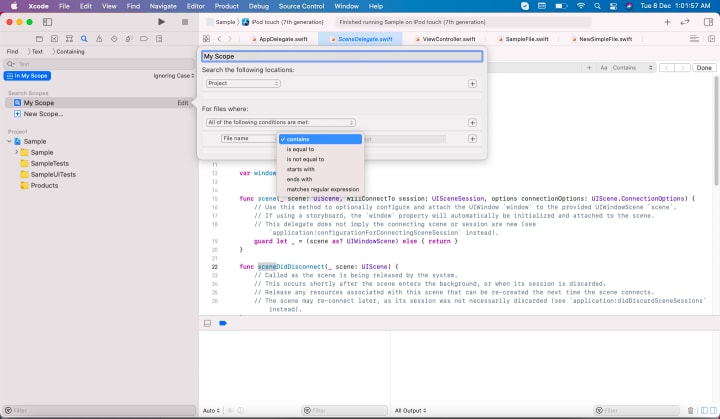
Task: Open the Contains find-bar dropdown
Action: coord(632,68)
